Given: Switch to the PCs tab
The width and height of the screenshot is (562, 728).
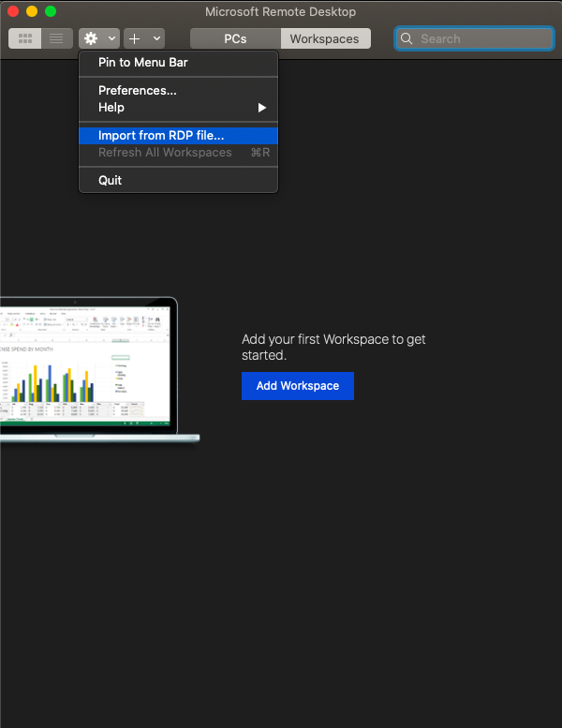Looking at the screenshot, I should coord(235,38).
